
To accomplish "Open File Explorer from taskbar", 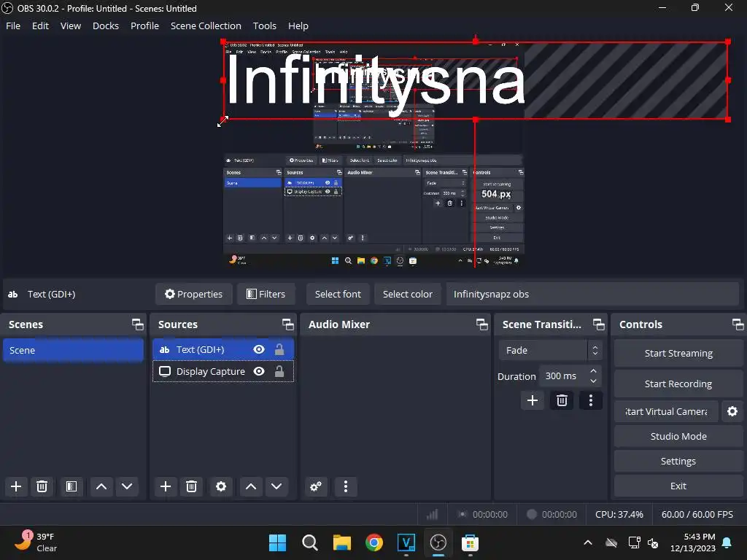I will 341,542.
